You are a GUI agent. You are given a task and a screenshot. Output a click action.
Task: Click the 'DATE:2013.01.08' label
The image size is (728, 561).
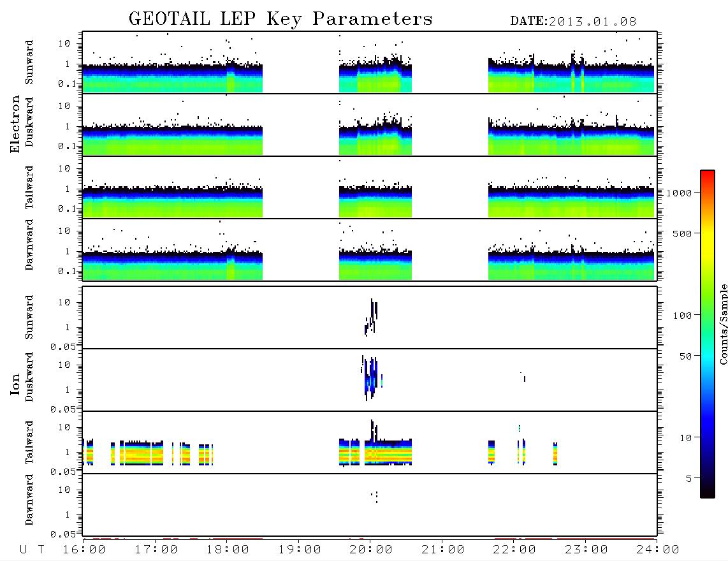(573, 22)
